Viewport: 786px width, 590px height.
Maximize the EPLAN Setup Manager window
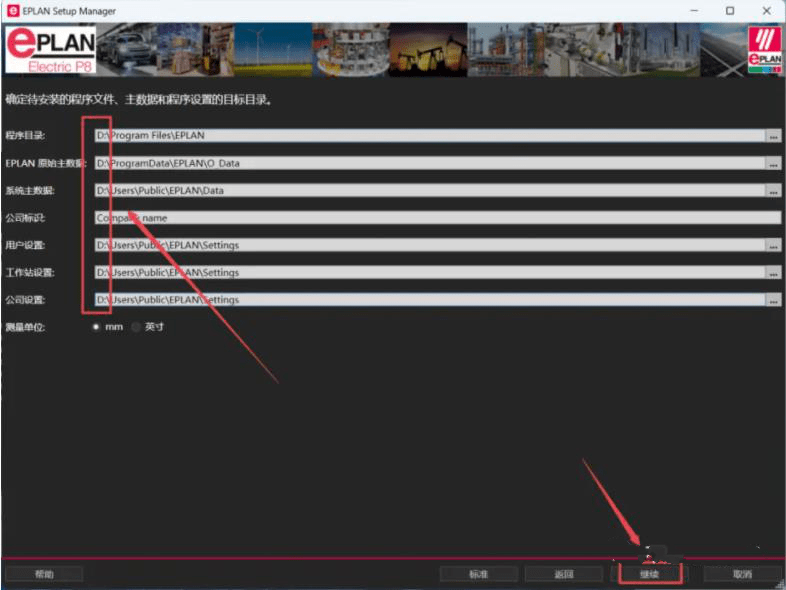(730, 11)
